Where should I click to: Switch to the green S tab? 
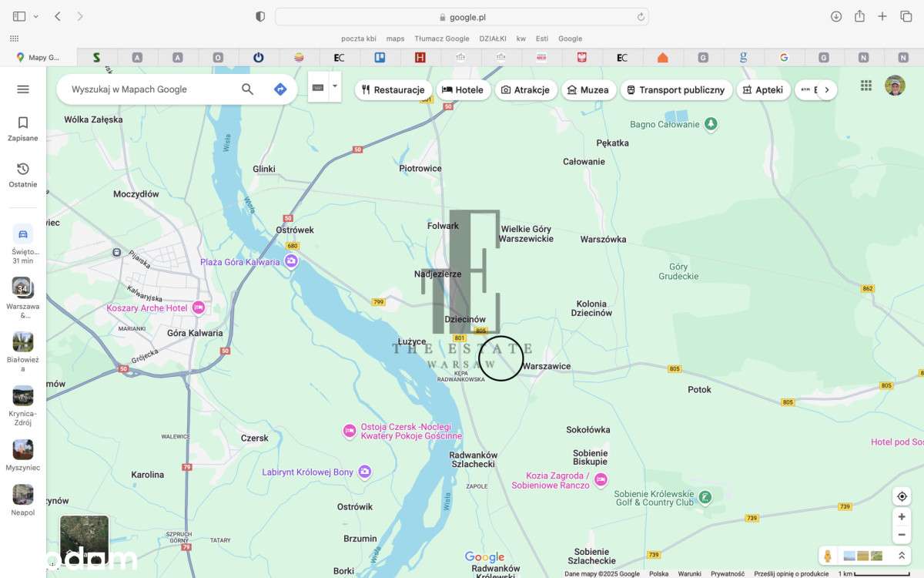[96, 57]
